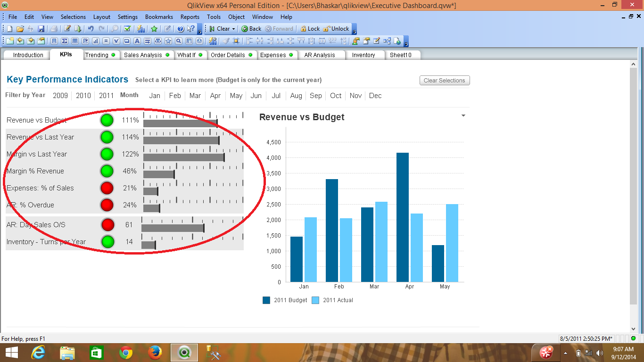Select the green light beside Inventory - Turns per Year
Screen dimensions: 644x362
(x=107, y=242)
